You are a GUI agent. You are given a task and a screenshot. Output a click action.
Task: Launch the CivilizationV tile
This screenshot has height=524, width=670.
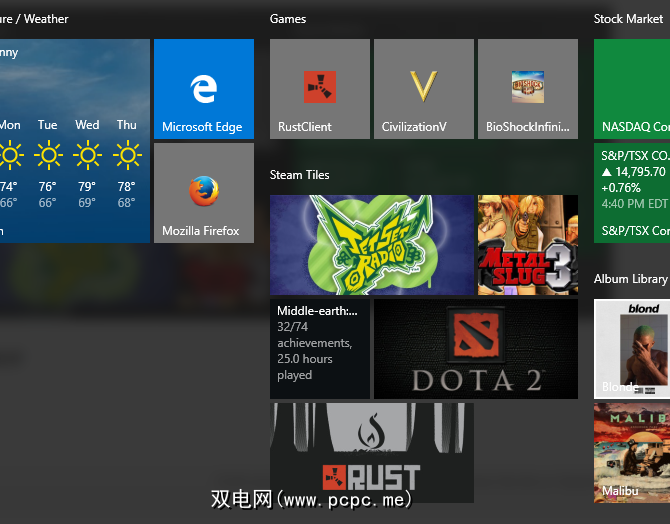424,89
